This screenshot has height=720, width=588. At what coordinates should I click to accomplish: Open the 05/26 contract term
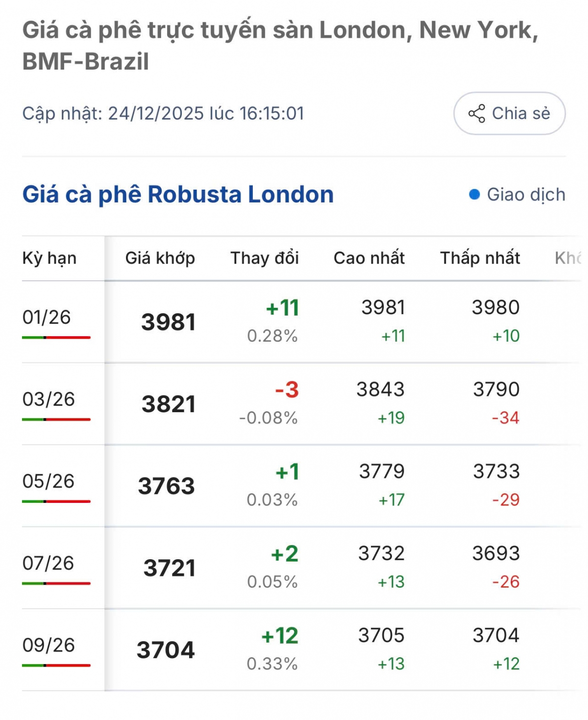pyautogui.click(x=49, y=481)
